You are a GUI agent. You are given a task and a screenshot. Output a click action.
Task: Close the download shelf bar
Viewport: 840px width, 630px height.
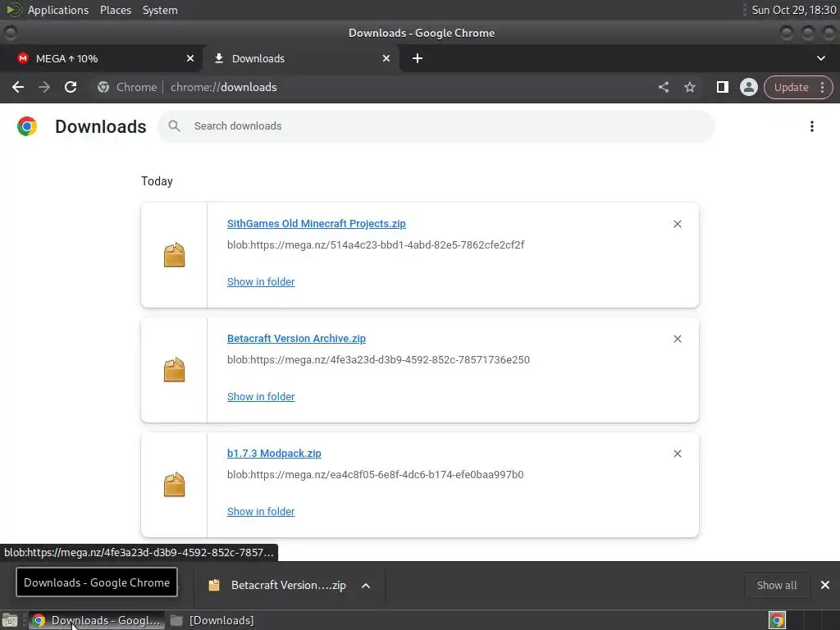(x=825, y=585)
